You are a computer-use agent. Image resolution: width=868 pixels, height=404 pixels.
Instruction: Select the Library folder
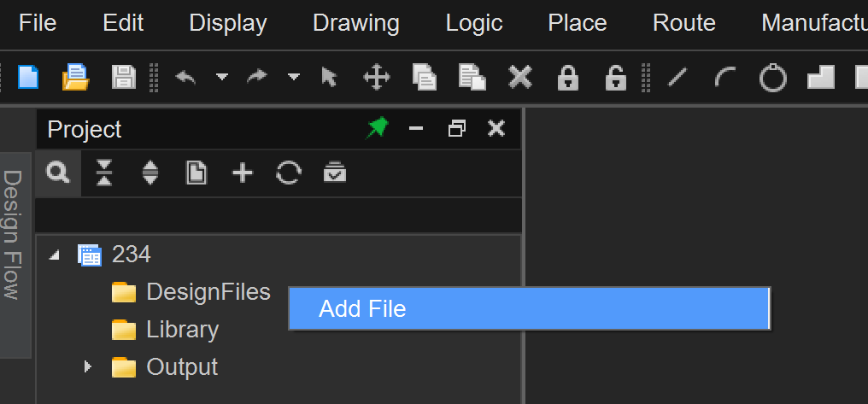(182, 330)
